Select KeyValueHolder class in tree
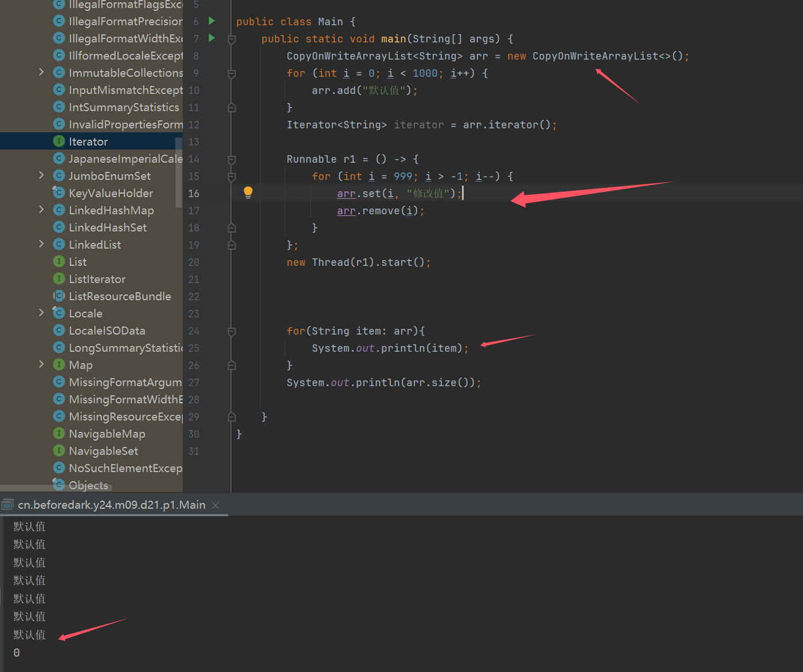 111,193
